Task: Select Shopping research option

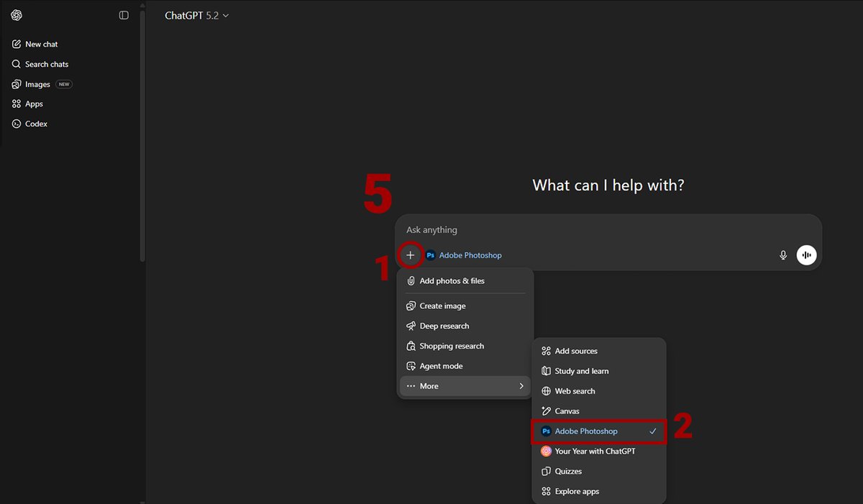Action: pyautogui.click(x=465, y=347)
